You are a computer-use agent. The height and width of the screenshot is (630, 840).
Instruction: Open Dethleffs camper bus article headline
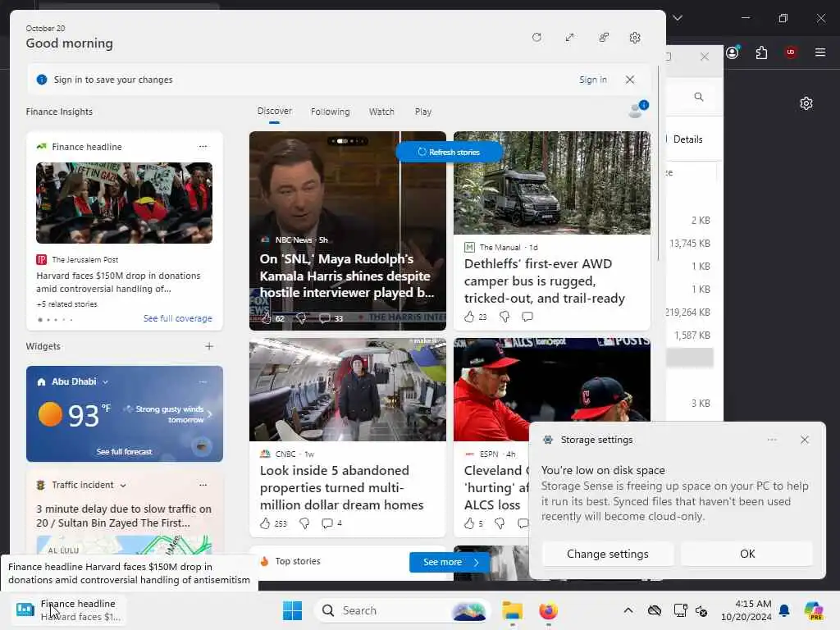(545, 281)
